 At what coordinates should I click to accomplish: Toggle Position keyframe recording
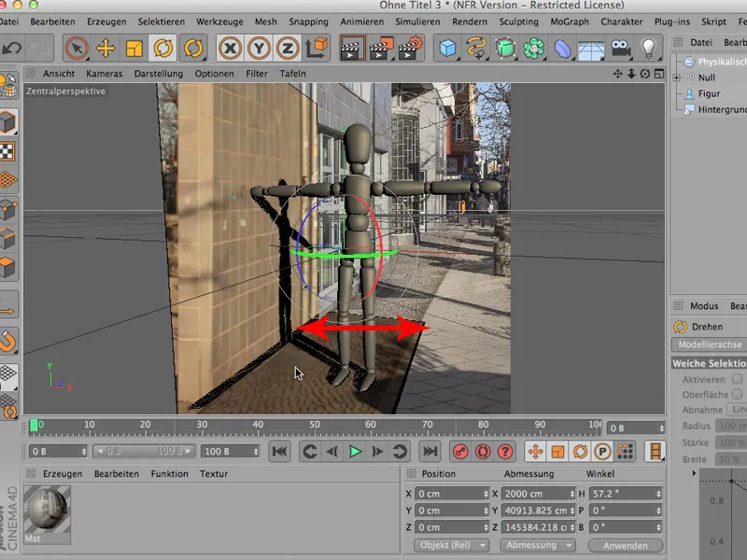pyautogui.click(x=535, y=452)
